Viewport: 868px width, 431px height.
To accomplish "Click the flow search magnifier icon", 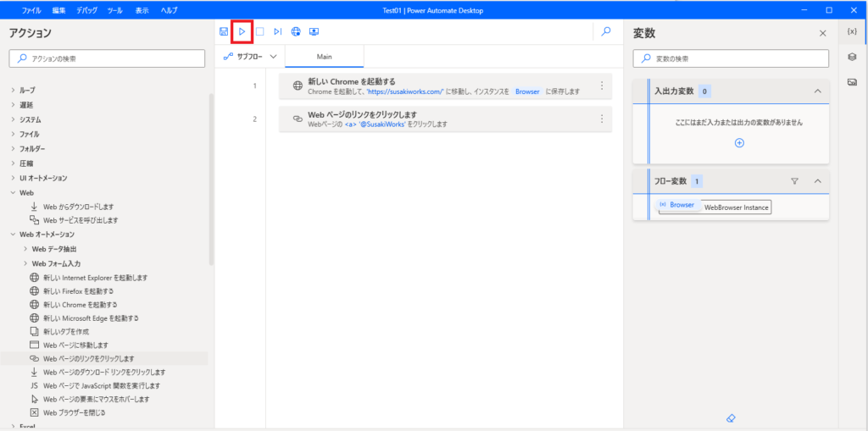I will (x=606, y=32).
